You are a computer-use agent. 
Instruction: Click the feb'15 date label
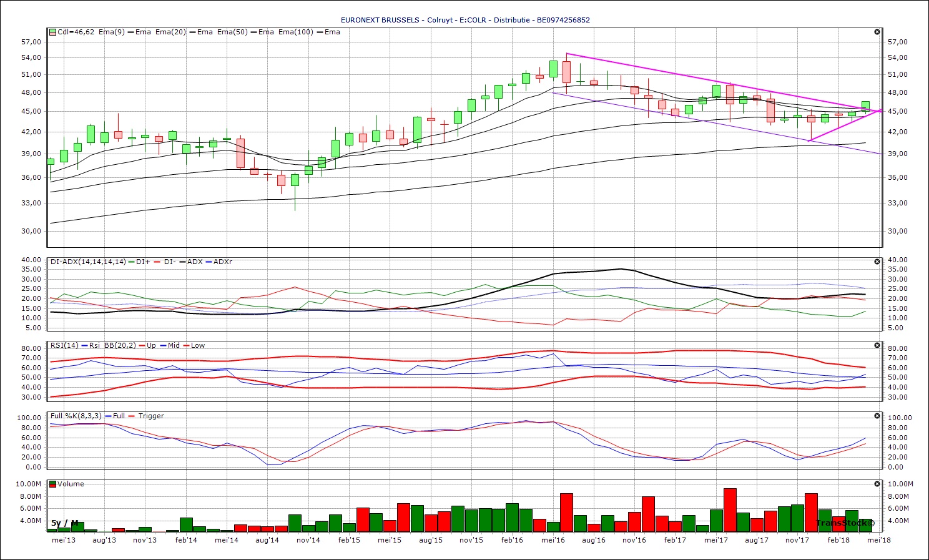[349, 540]
